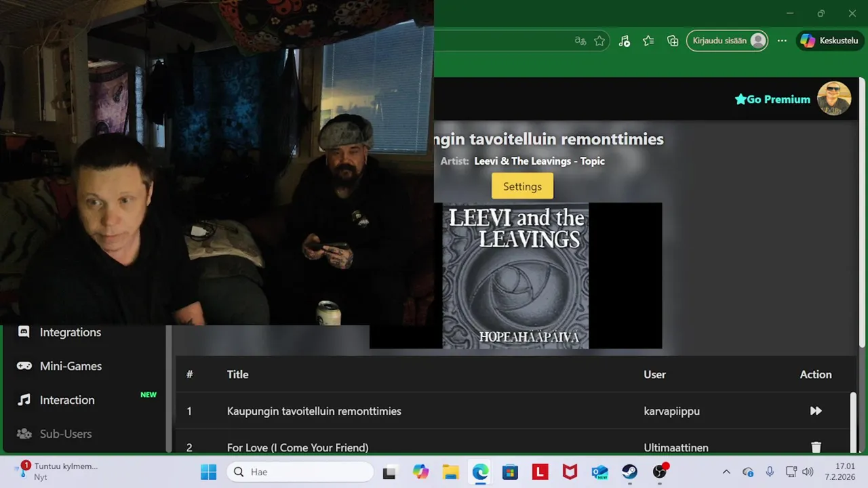
Task: Click the microphone icon in system tray
Action: [x=770, y=472]
